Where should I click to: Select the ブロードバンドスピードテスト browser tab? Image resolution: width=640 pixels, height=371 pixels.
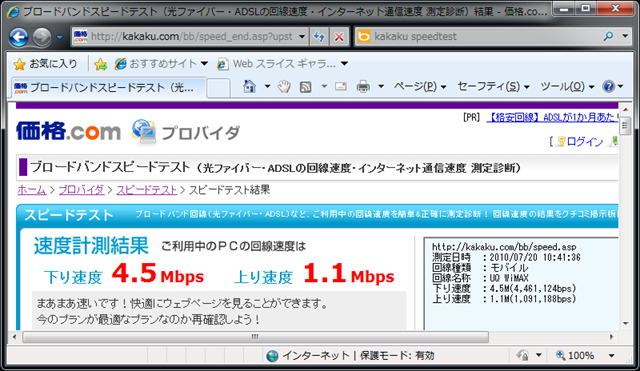(108, 87)
